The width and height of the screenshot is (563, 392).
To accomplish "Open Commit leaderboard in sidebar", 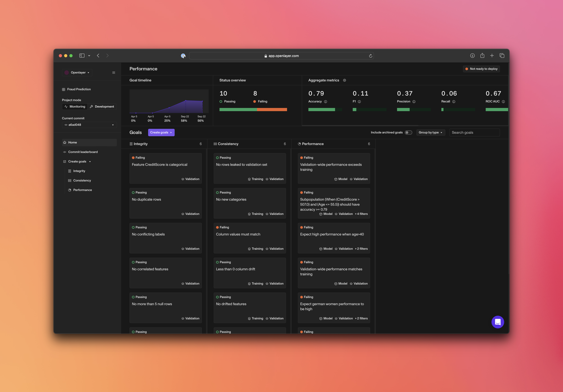I will point(83,152).
